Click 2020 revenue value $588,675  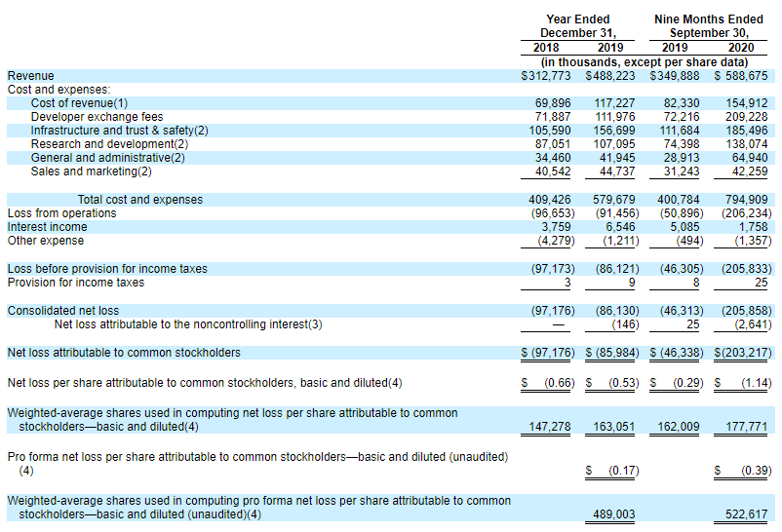741,76
